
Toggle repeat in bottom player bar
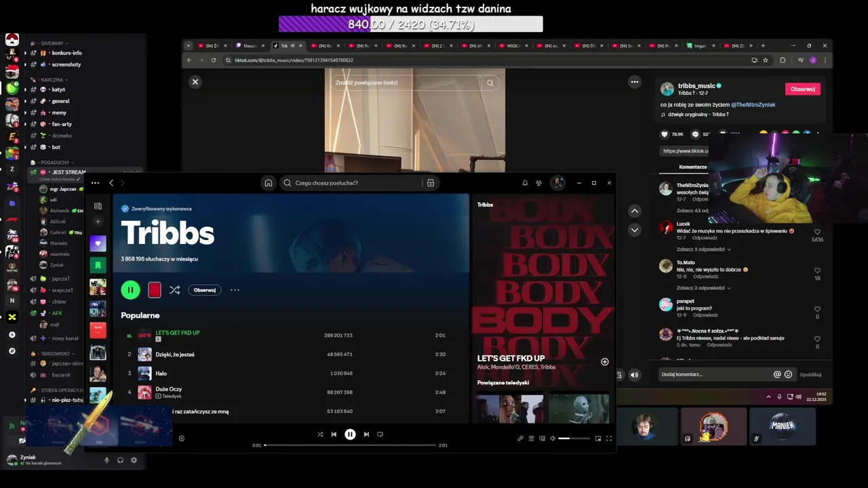[380, 434]
